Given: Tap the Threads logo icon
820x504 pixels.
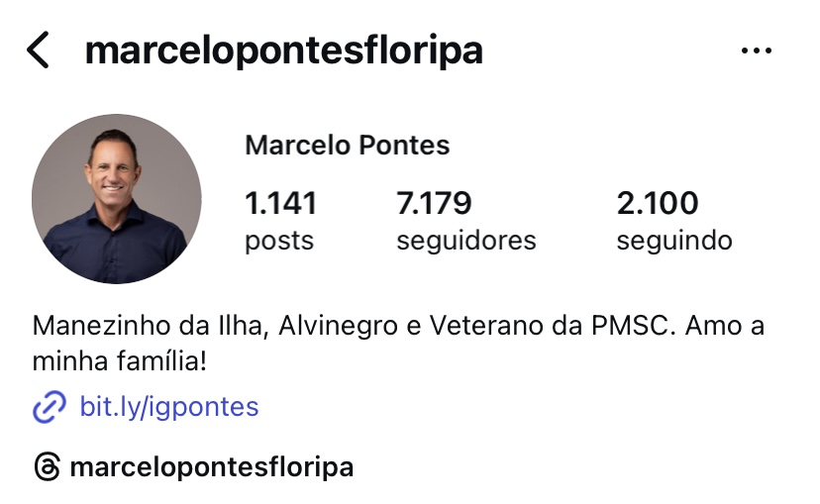Looking at the screenshot, I should pos(48,467).
